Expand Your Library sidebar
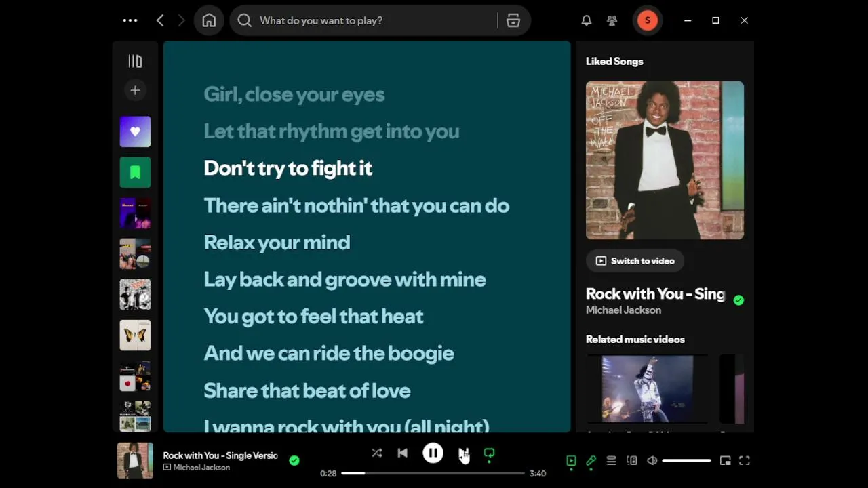Screen dimensions: 868x488 pyautogui.click(x=135, y=61)
